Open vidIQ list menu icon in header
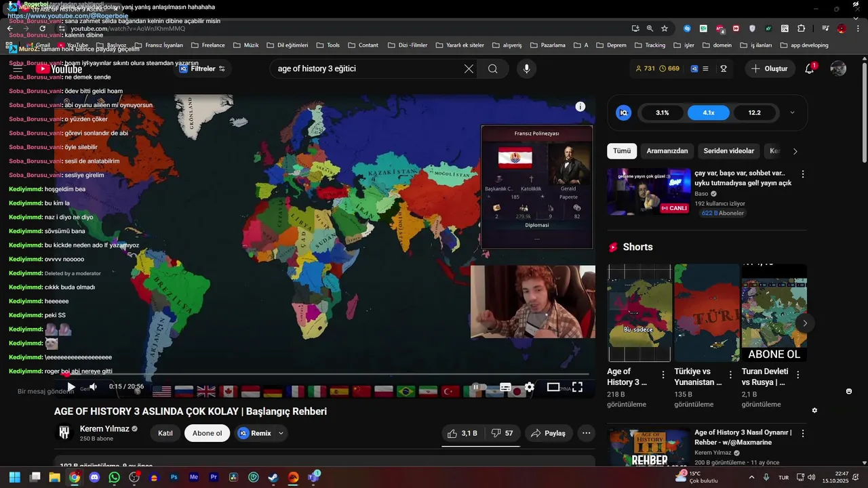Viewport: 868px width, 488px height. (705, 68)
